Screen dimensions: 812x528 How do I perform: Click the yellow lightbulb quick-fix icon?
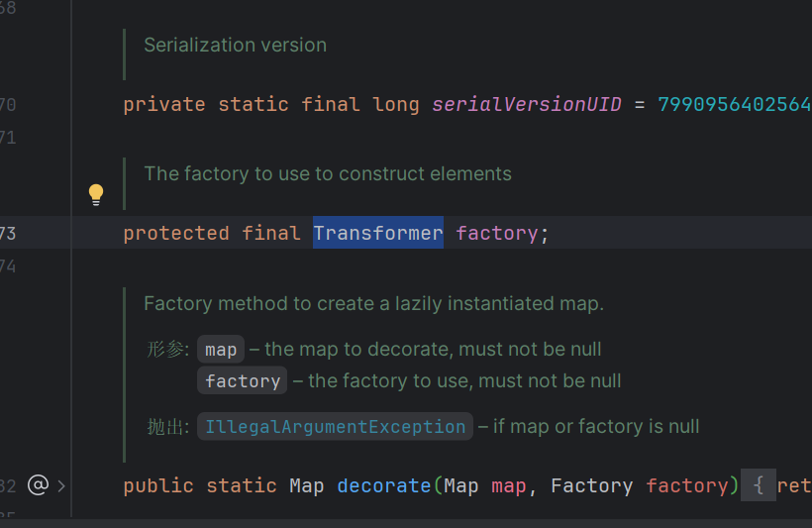point(96,193)
